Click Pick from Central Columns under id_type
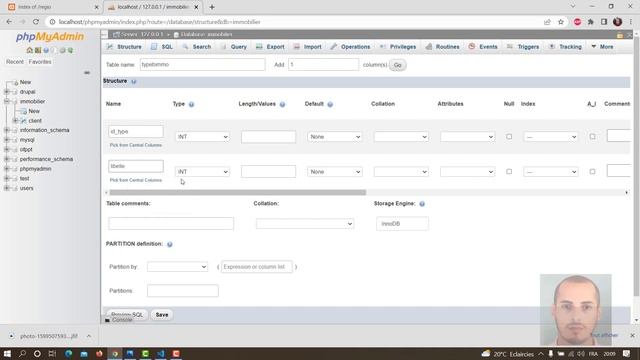Image resolution: width=640 pixels, height=360 pixels. (x=136, y=145)
